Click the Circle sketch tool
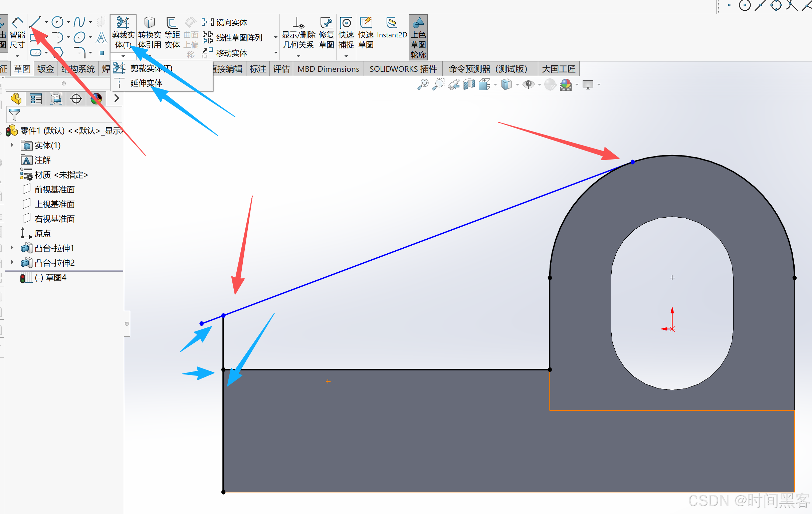The image size is (812, 514). 58,22
